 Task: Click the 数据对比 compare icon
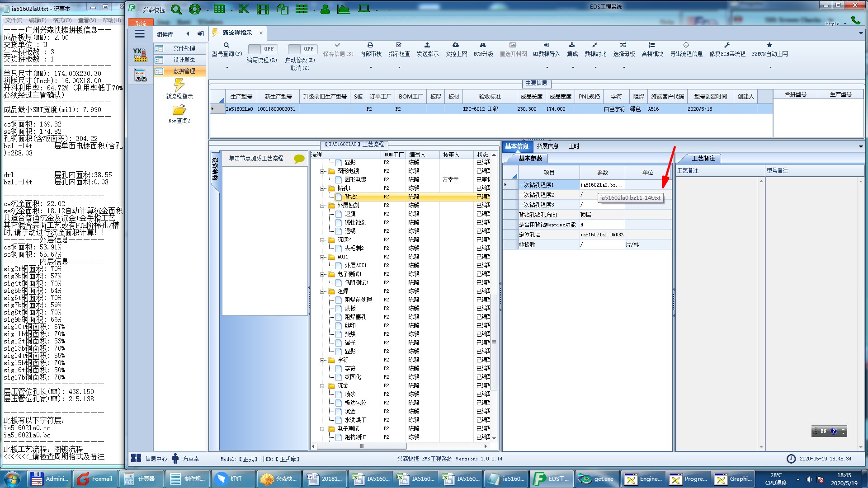[x=594, y=45]
